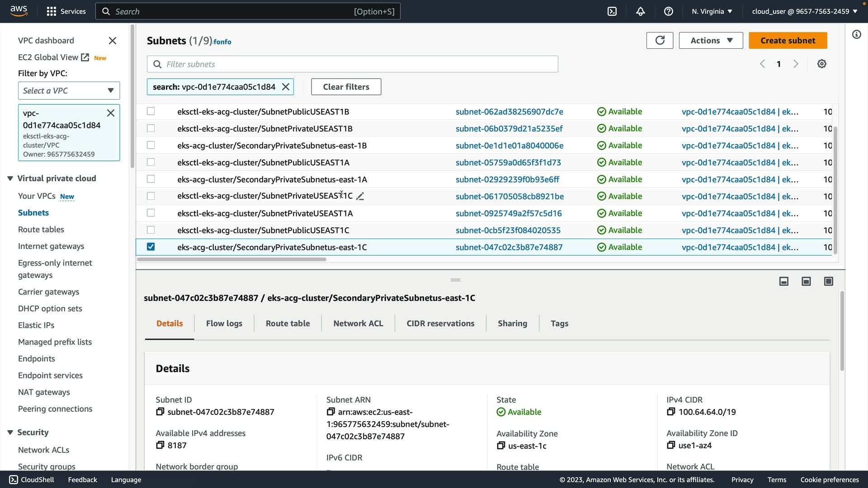Screen dimensions: 868x488
Task: Uncheck the SecondaryPrivateSubnetus-east-1C subnet checkbox
Action: point(151,247)
